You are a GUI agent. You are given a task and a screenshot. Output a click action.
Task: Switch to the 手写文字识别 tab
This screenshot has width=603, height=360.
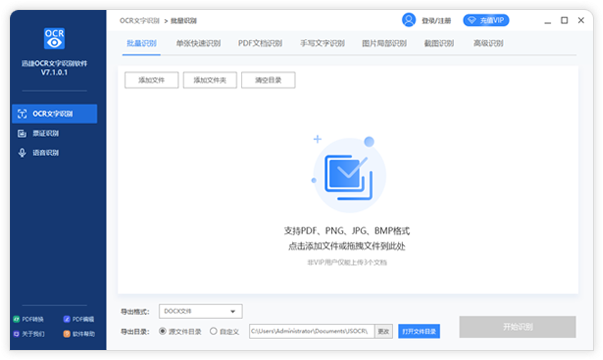click(323, 43)
